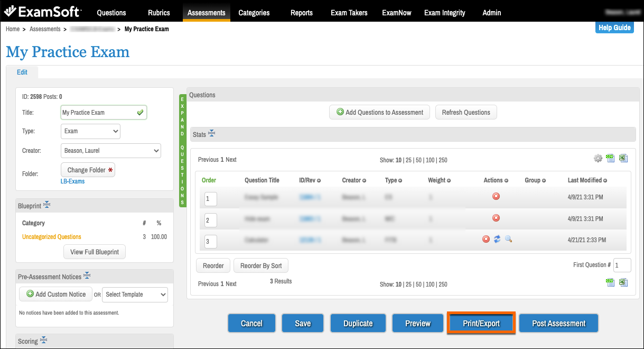Click View Full Blueprint button
Screen dimensions: 644x349
(95, 252)
